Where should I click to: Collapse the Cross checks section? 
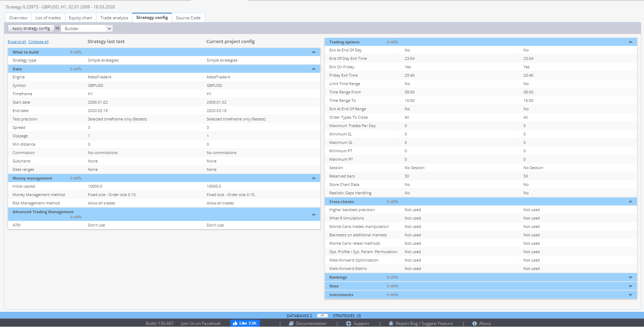pyautogui.click(x=630, y=202)
